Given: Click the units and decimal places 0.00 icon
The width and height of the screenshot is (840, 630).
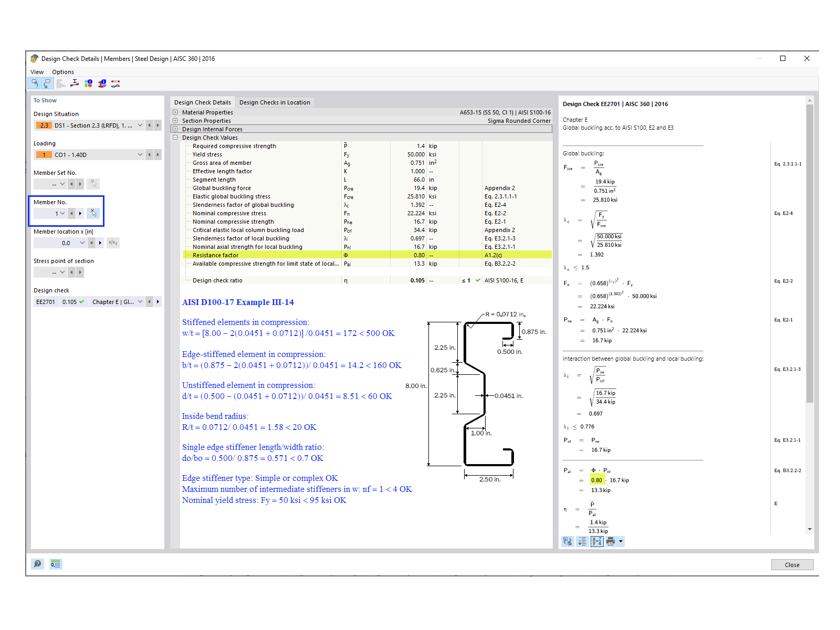Looking at the screenshot, I should coord(55,564).
